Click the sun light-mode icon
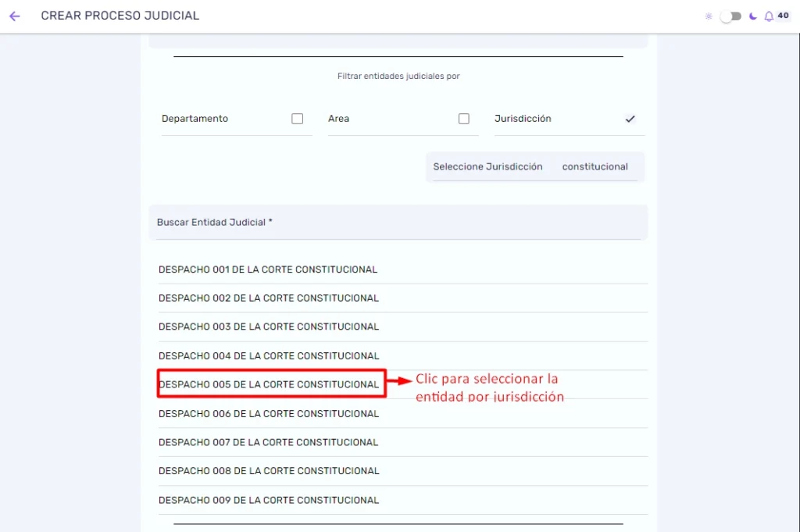 (709, 16)
